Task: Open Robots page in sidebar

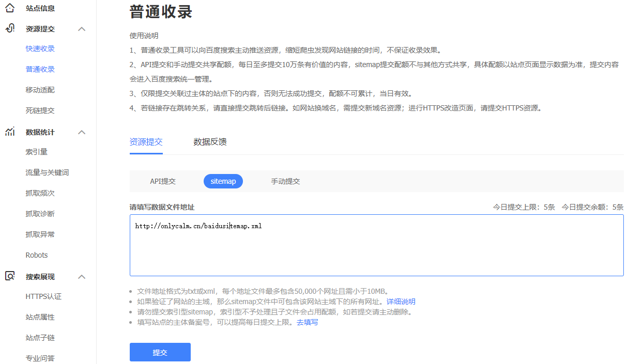Action: (37, 255)
